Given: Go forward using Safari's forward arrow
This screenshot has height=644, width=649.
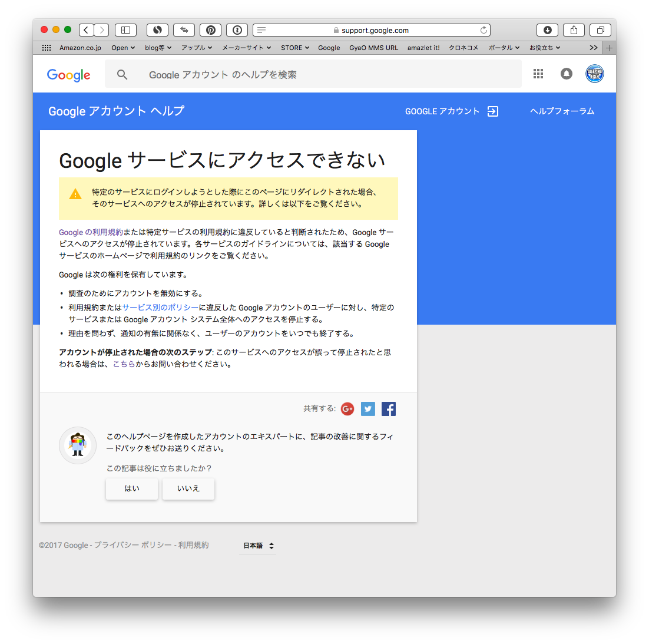Looking at the screenshot, I should click(101, 30).
